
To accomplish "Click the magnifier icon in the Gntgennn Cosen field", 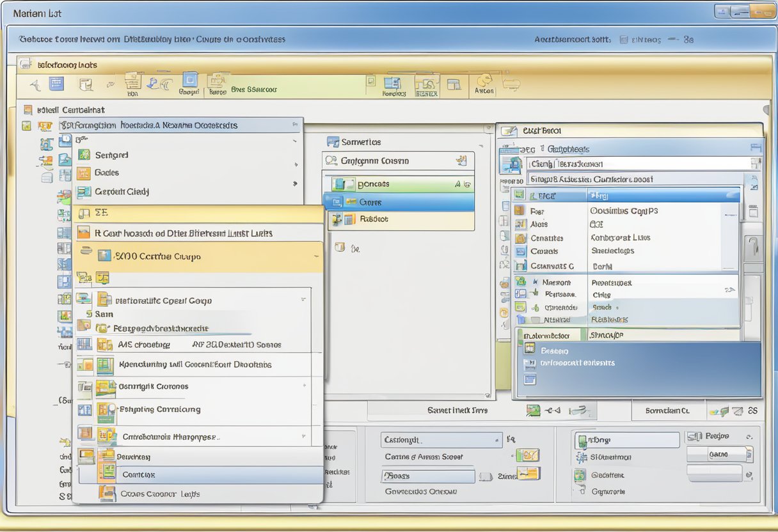I will 331,161.
